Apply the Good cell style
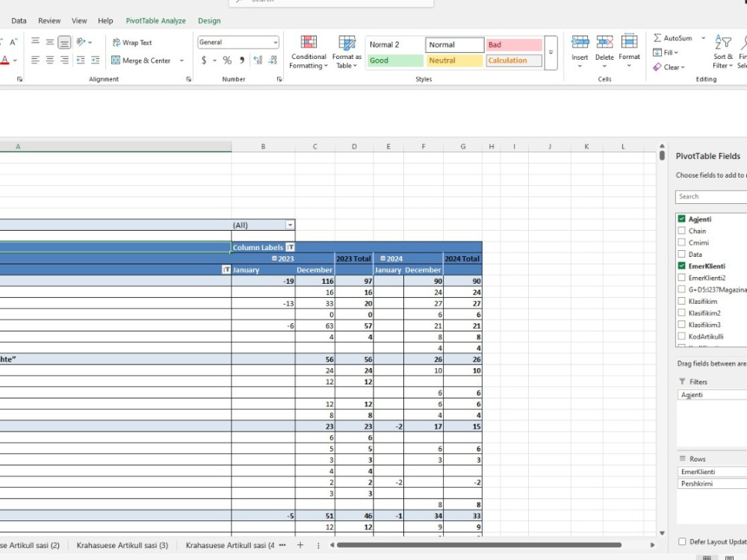This screenshot has height=560, width=747. (395, 60)
